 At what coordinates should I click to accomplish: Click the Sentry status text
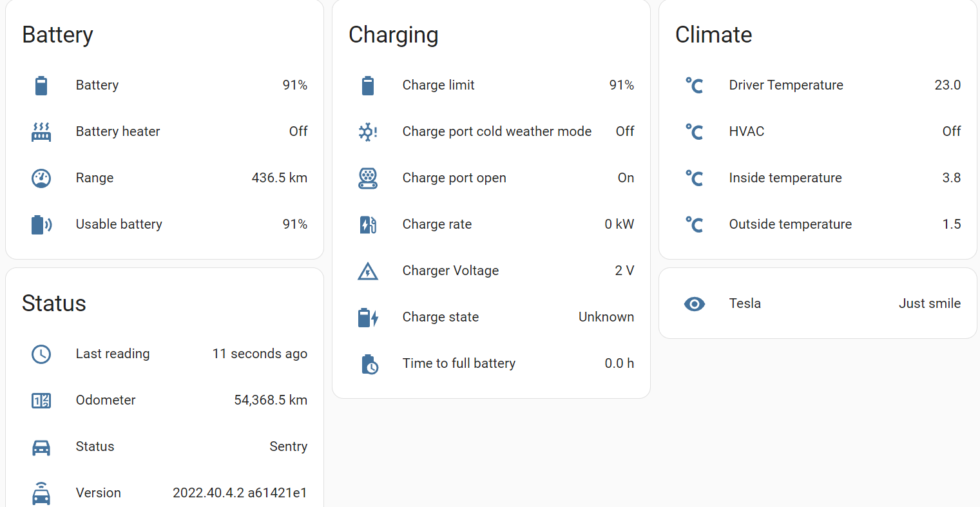click(x=289, y=446)
